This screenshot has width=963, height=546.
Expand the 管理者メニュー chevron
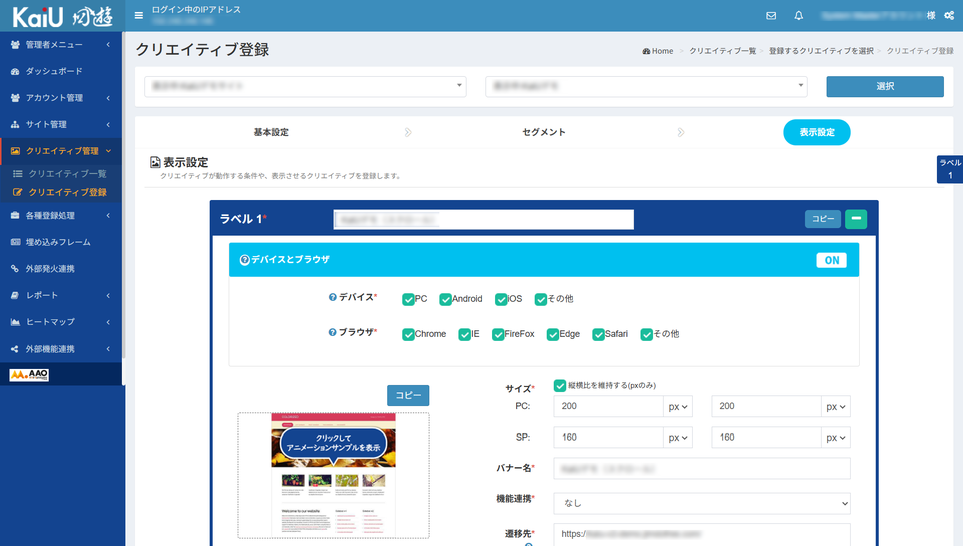tap(108, 45)
